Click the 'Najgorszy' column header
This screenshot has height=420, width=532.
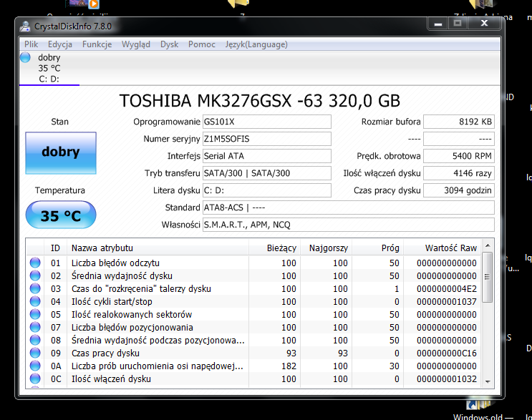point(326,248)
